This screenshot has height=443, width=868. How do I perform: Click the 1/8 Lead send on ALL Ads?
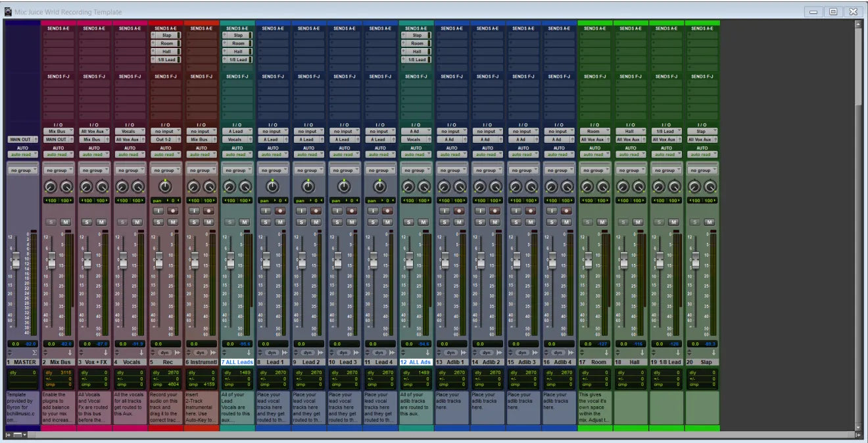416,60
